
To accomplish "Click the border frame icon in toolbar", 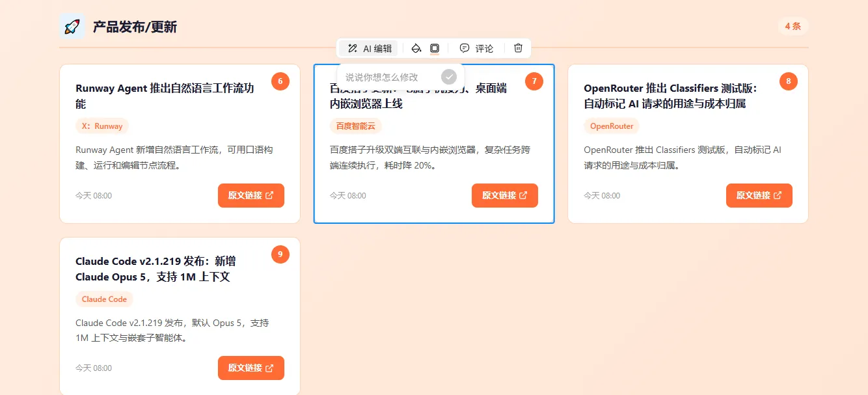I will pyautogui.click(x=435, y=48).
